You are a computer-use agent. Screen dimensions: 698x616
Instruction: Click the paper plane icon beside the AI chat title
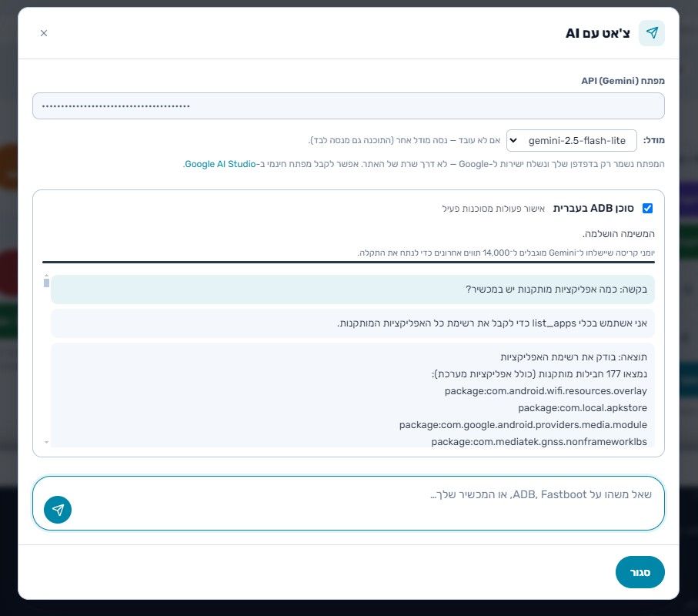652,33
